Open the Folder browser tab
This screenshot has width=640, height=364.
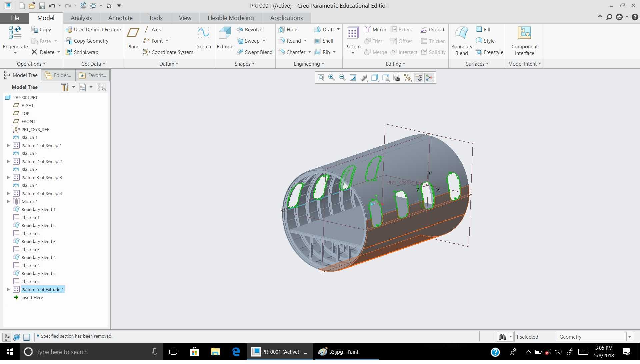click(x=59, y=75)
